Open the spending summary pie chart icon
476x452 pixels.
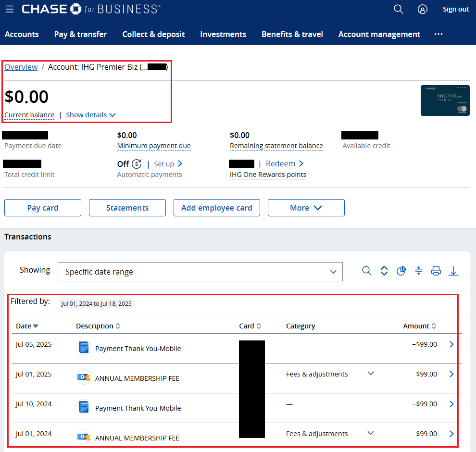pos(401,271)
